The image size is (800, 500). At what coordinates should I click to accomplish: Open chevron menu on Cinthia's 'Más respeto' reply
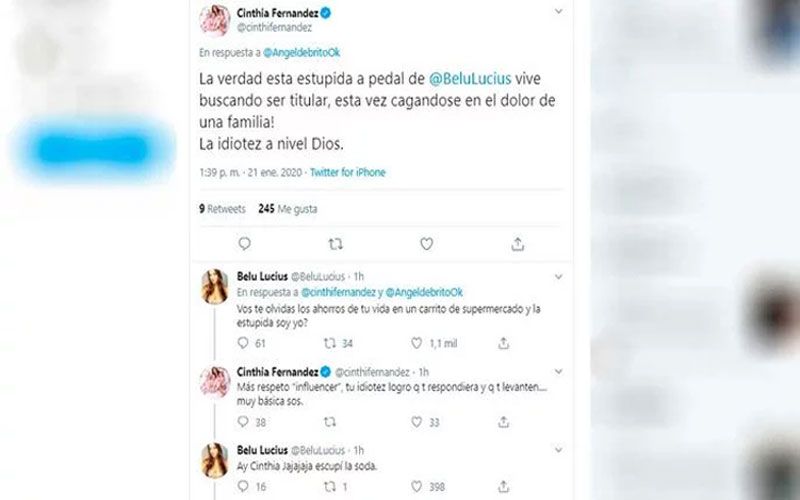[559, 371]
